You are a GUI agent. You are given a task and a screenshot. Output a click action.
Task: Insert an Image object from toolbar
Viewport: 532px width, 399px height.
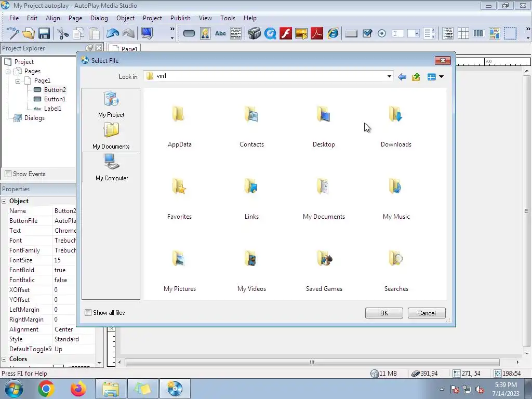pyautogui.click(x=205, y=33)
